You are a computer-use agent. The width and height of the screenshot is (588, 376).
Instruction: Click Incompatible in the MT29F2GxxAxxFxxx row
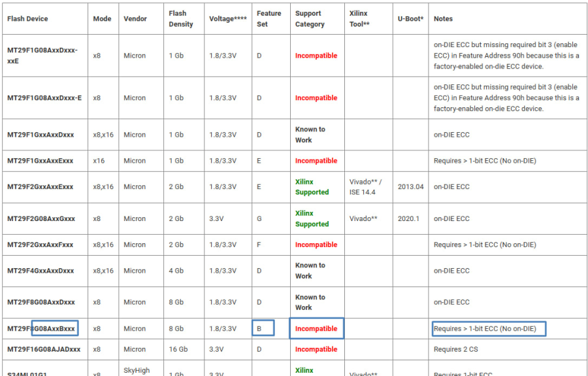coord(316,245)
